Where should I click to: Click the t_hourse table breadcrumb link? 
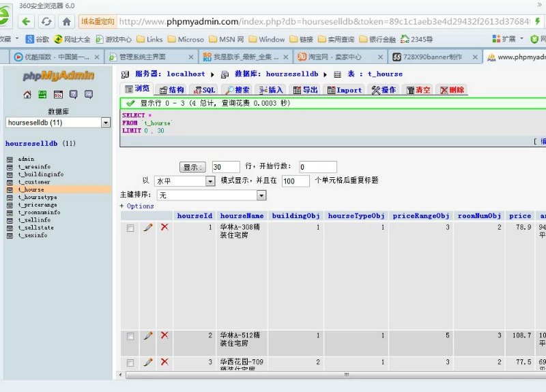(385, 74)
